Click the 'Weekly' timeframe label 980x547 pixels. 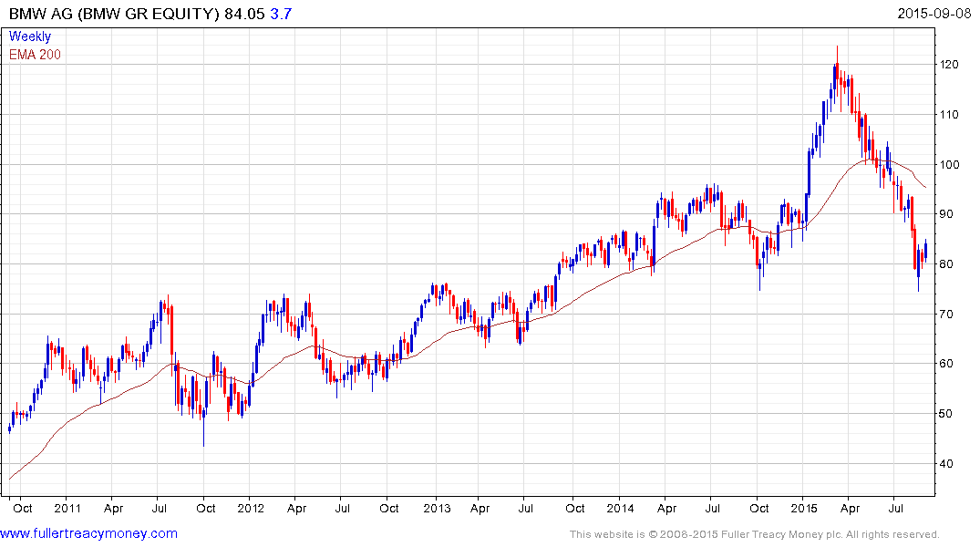[30, 36]
